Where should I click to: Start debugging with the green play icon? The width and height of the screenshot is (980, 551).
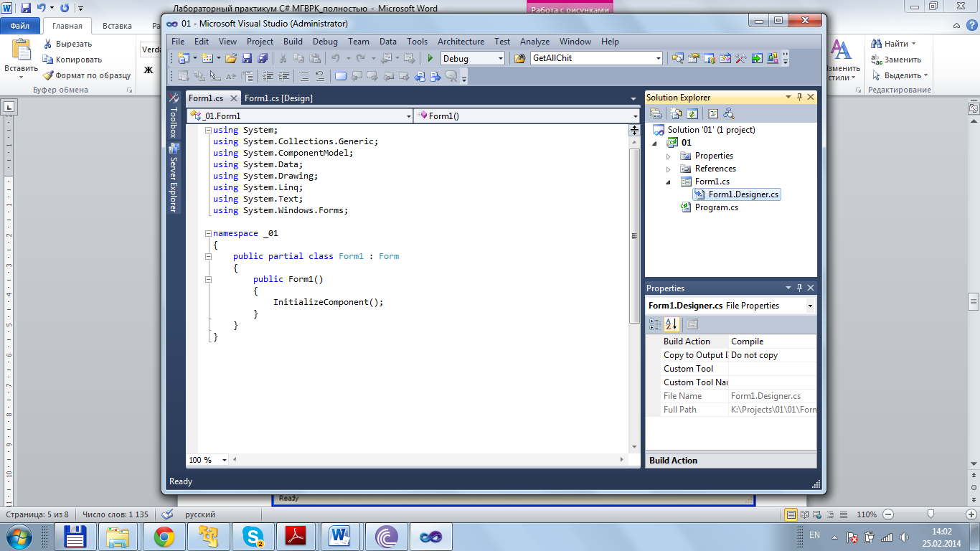[x=430, y=58]
